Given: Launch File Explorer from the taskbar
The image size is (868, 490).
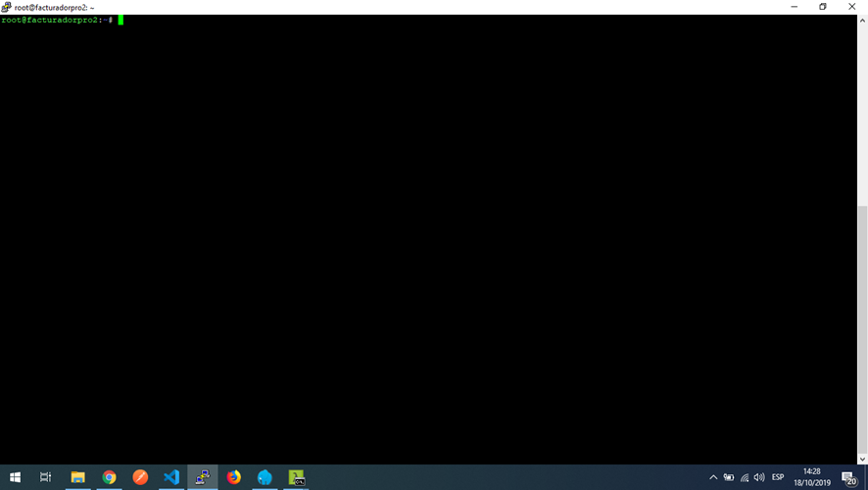Looking at the screenshot, I should click(x=77, y=477).
